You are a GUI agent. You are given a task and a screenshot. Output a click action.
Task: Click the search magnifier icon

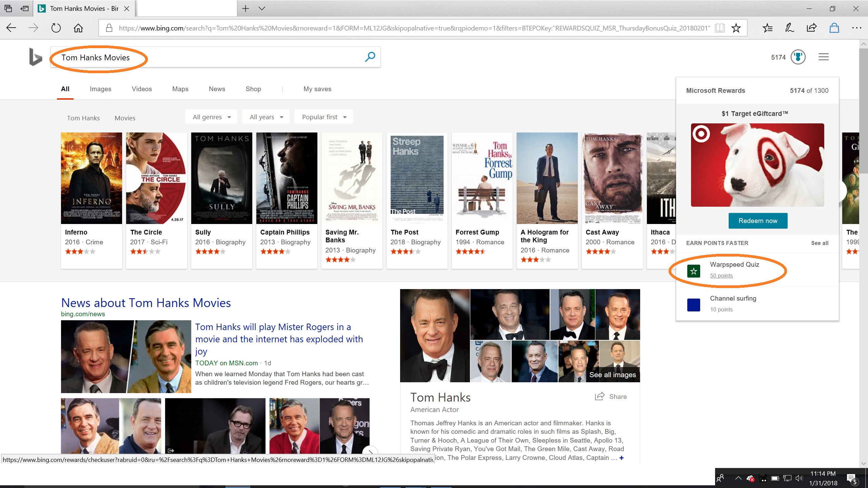click(x=370, y=57)
